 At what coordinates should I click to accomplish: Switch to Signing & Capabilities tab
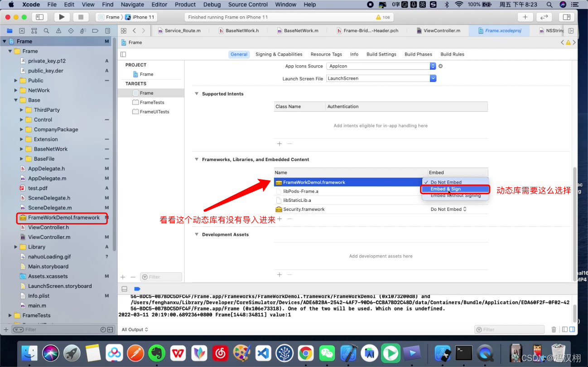click(279, 54)
